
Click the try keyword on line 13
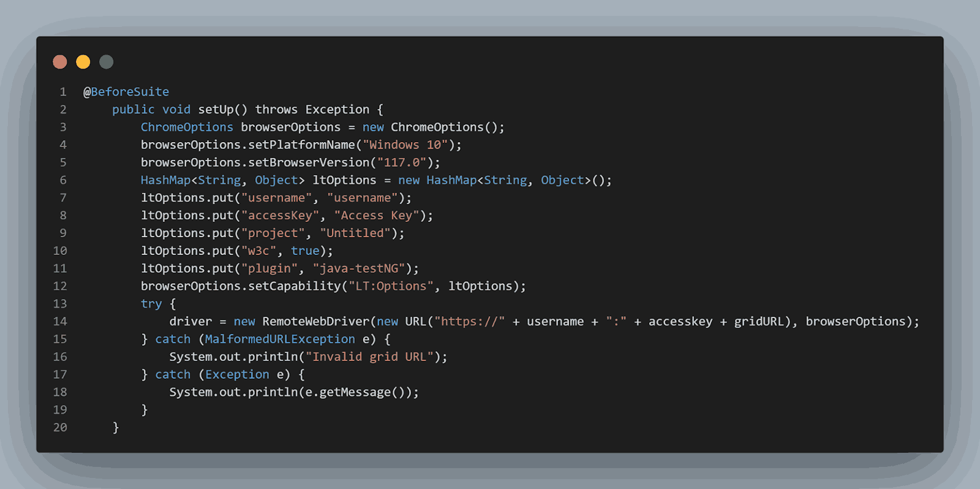[151, 304]
